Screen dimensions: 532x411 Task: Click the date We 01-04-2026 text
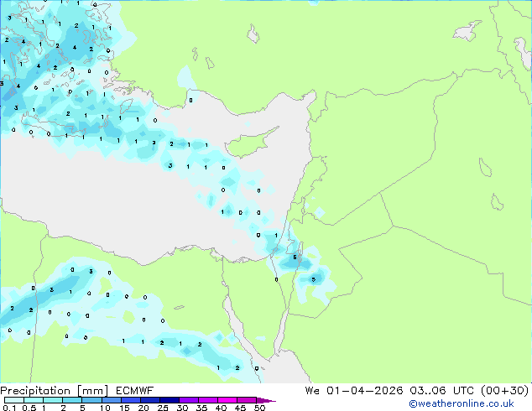354,391
